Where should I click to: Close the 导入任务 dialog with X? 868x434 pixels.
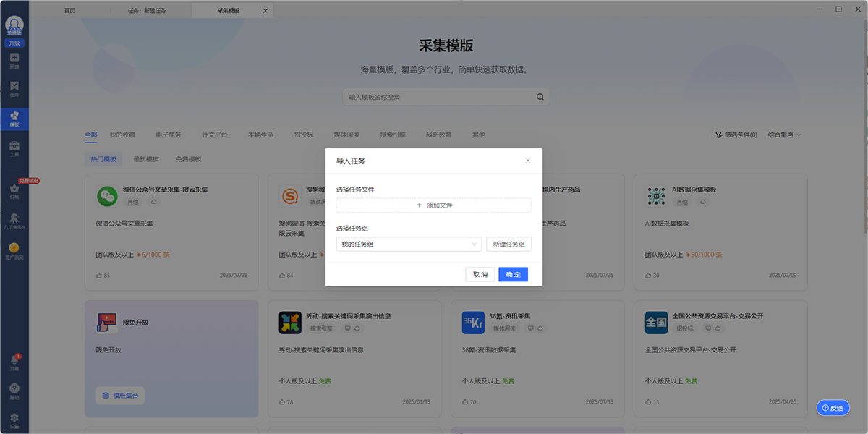tap(528, 161)
